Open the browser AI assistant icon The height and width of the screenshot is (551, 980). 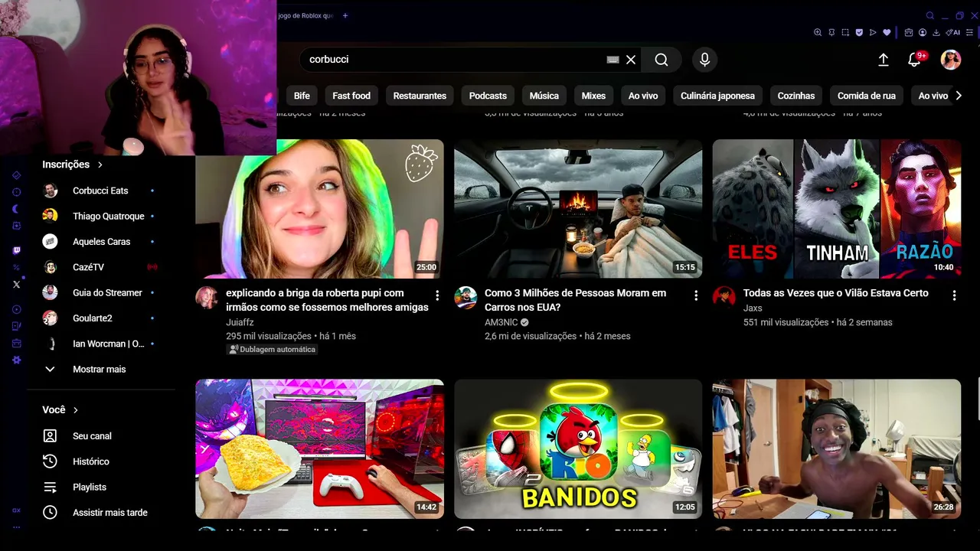coord(953,33)
